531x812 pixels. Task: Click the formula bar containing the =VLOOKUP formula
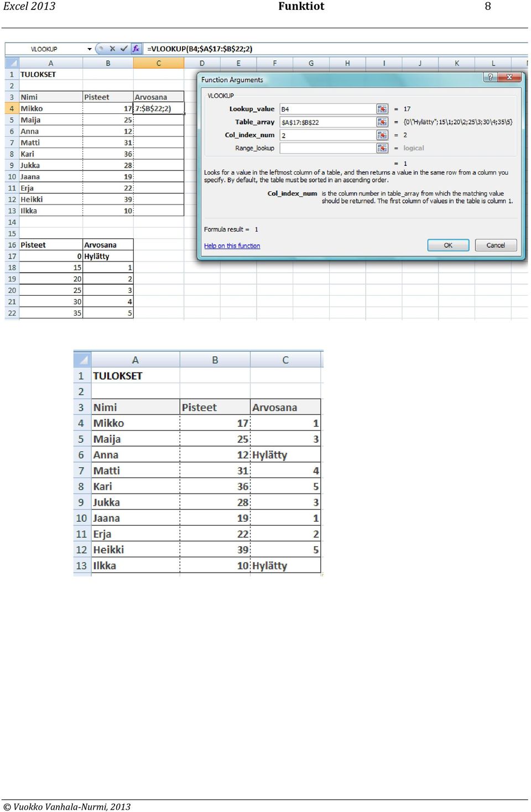click(x=336, y=49)
